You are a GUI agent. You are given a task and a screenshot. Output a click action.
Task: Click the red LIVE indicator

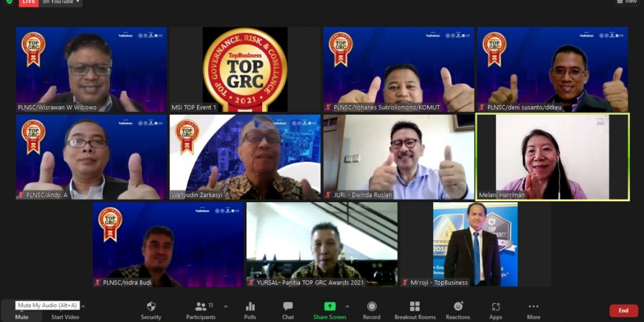[29, 2]
